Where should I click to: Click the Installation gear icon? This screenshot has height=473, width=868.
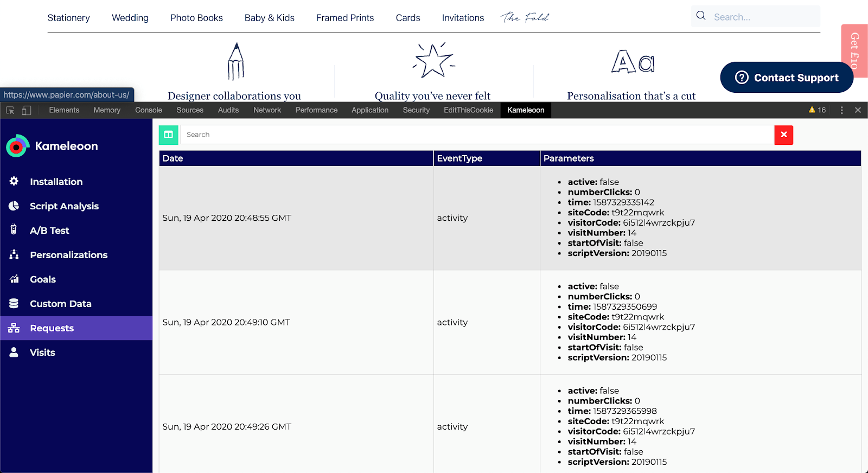14,181
